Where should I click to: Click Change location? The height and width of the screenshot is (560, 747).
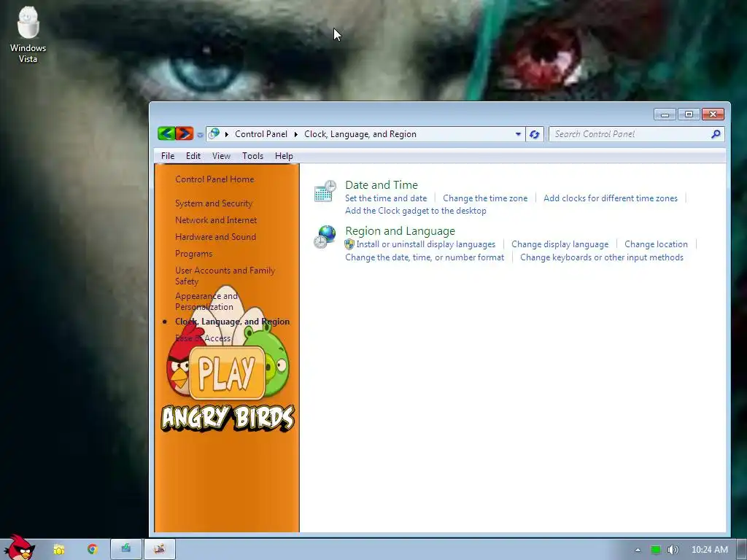pyautogui.click(x=656, y=244)
